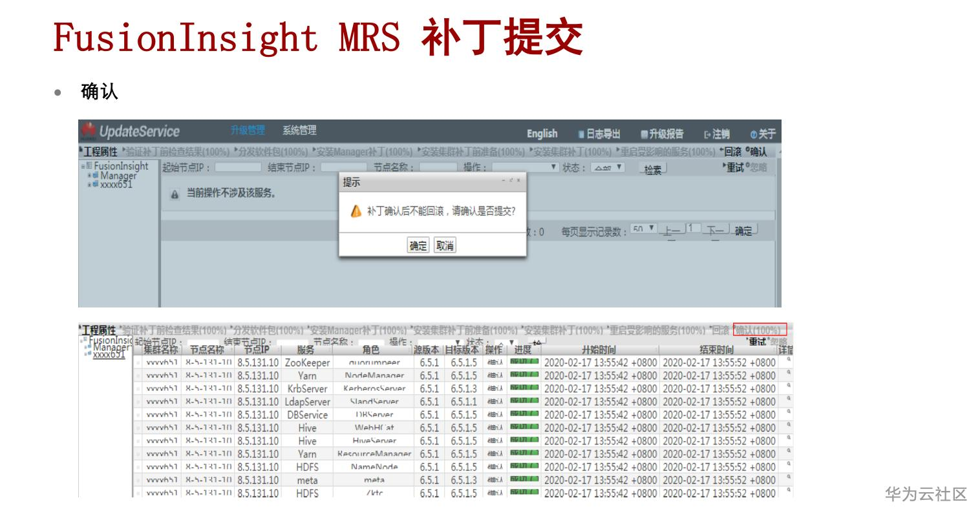Switch language via the English link

(x=542, y=134)
